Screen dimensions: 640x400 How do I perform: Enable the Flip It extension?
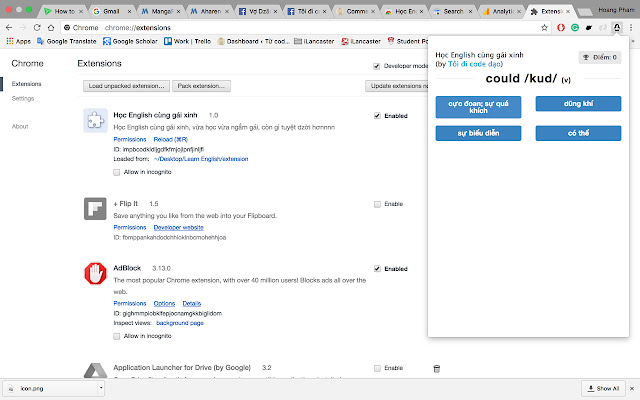pyautogui.click(x=377, y=204)
